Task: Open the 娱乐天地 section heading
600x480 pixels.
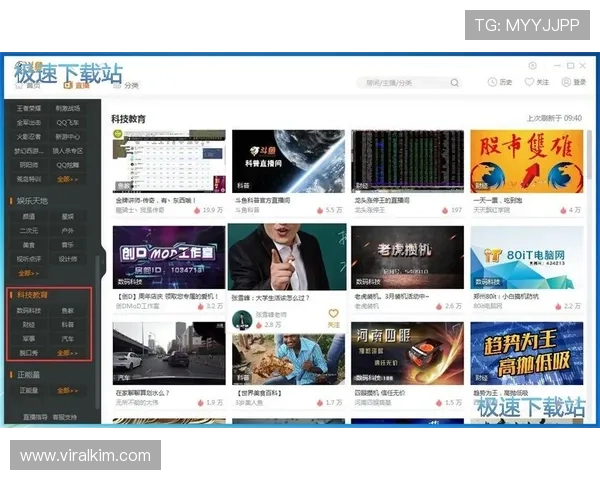Action: (32, 201)
